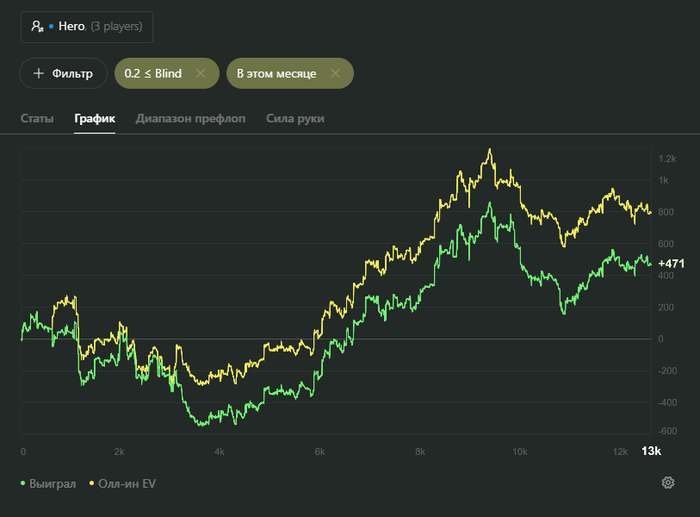Select the График tab
The height and width of the screenshot is (517, 700).
(95, 119)
